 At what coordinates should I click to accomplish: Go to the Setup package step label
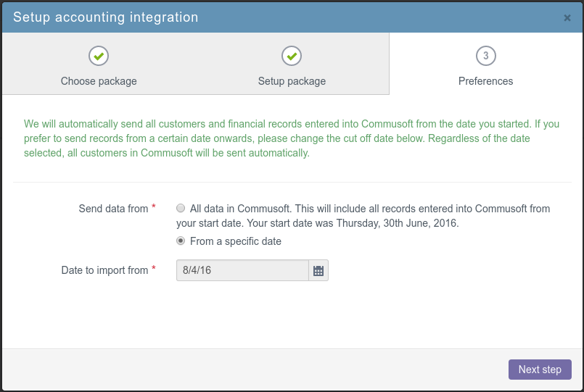(292, 81)
